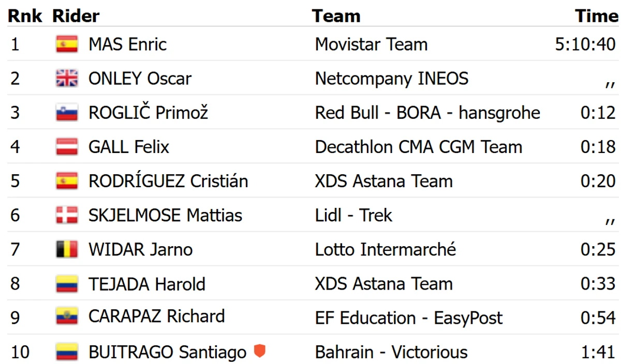621x364 pixels.
Task: Open EF Education - EasyPost team link
Action: pyautogui.click(x=409, y=317)
